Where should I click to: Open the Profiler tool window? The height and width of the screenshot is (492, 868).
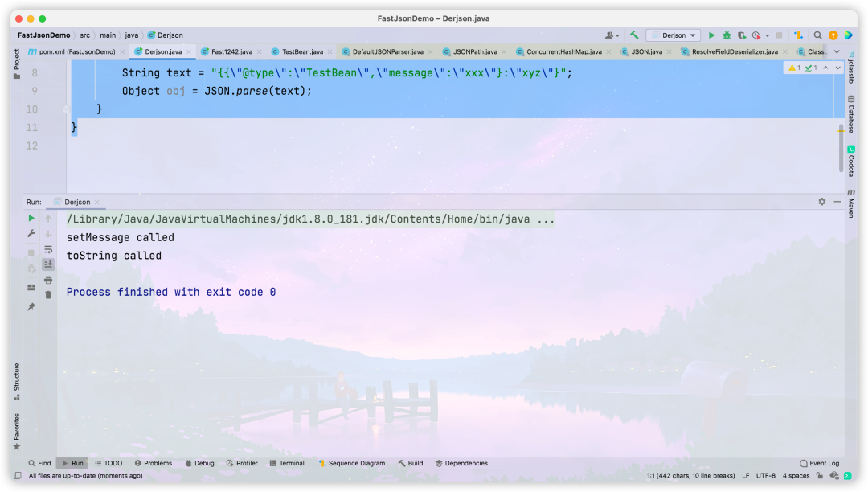coord(242,463)
